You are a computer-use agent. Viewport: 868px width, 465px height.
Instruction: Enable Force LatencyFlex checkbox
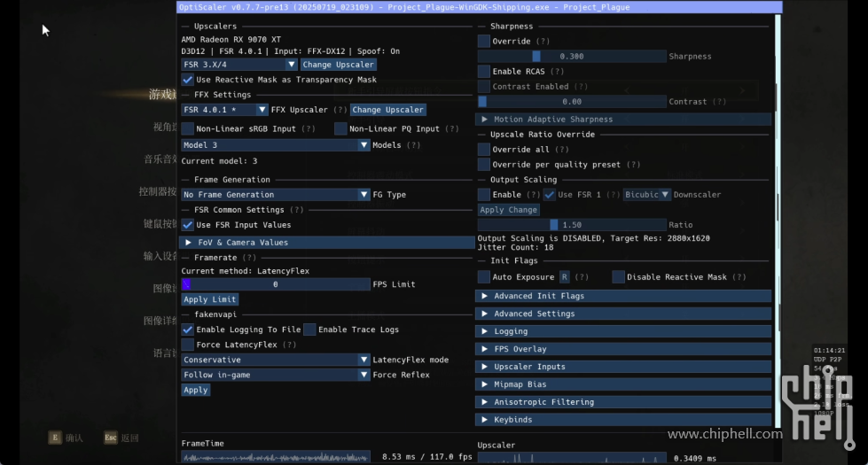coord(188,345)
